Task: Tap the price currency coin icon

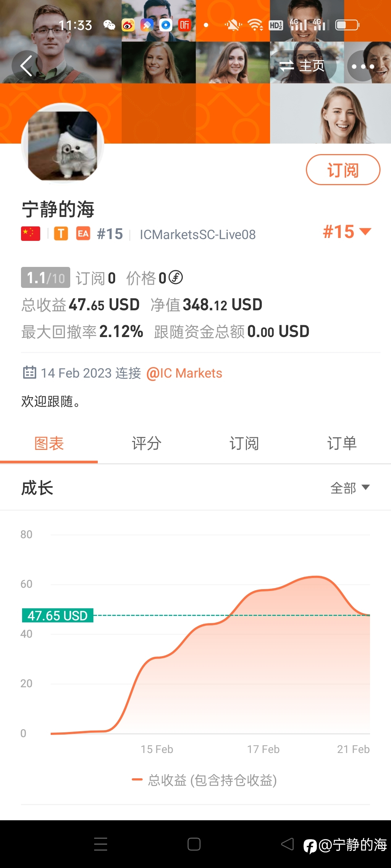Action: coord(176,277)
